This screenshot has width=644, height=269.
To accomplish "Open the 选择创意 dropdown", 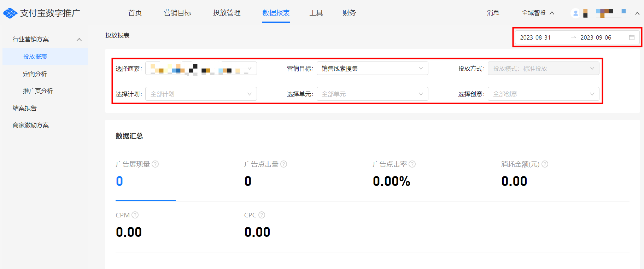I will [x=543, y=94].
